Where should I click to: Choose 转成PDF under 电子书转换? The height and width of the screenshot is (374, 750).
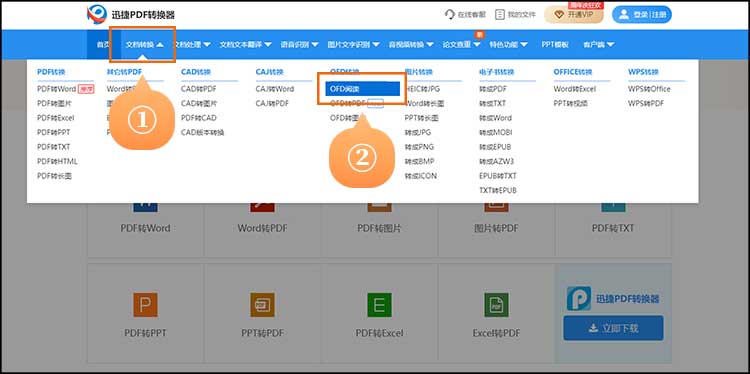tap(493, 89)
